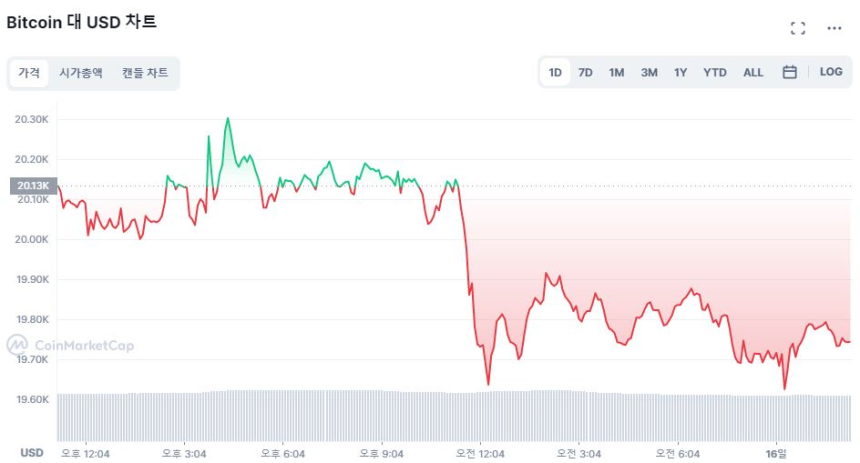Select the 3M time range
The image size is (860, 463).
pyautogui.click(x=649, y=72)
